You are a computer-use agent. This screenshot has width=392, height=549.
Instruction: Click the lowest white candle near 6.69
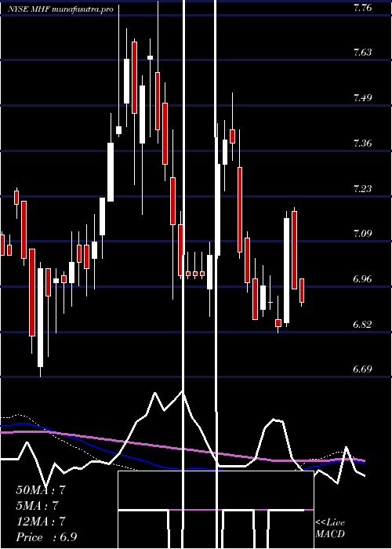click(x=40, y=318)
